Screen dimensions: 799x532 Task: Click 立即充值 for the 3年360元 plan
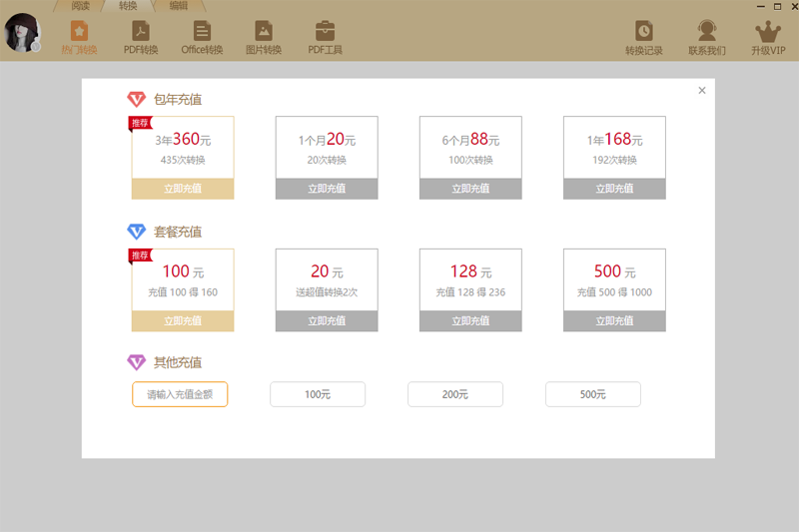click(183, 189)
